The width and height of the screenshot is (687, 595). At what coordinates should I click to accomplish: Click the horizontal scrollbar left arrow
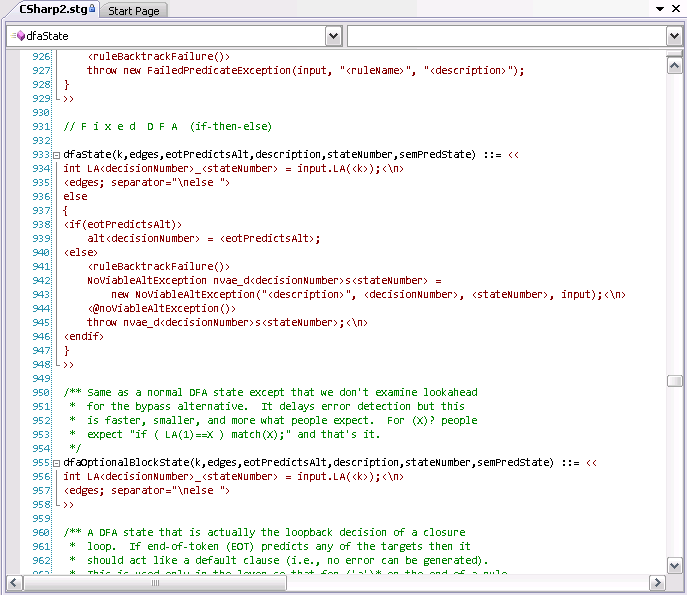click(x=14, y=583)
